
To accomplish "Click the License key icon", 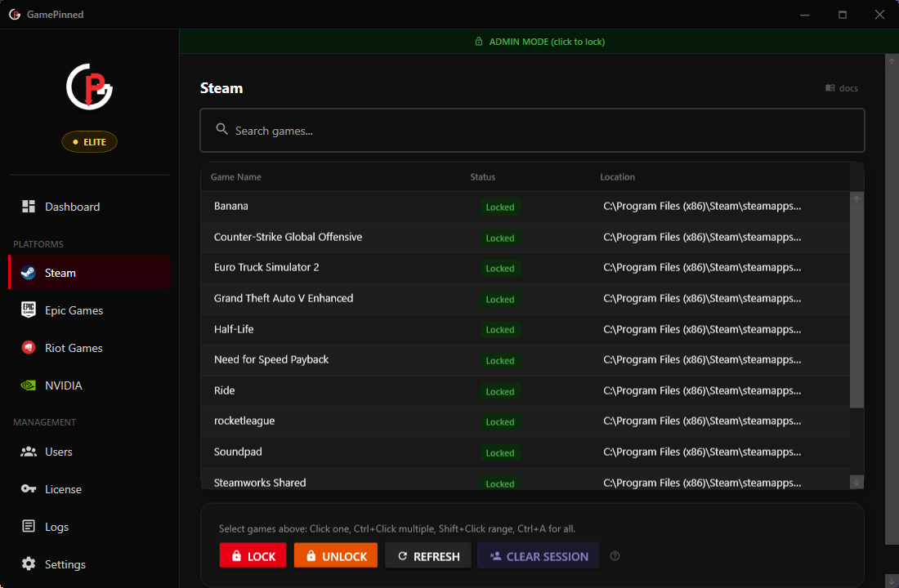I will pos(28,489).
